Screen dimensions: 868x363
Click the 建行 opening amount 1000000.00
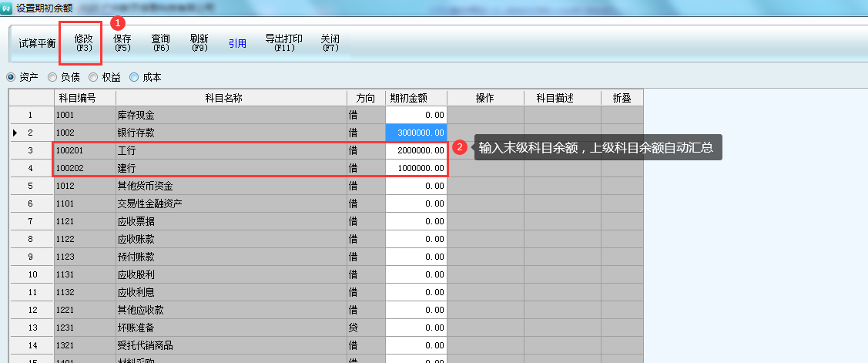click(416, 168)
